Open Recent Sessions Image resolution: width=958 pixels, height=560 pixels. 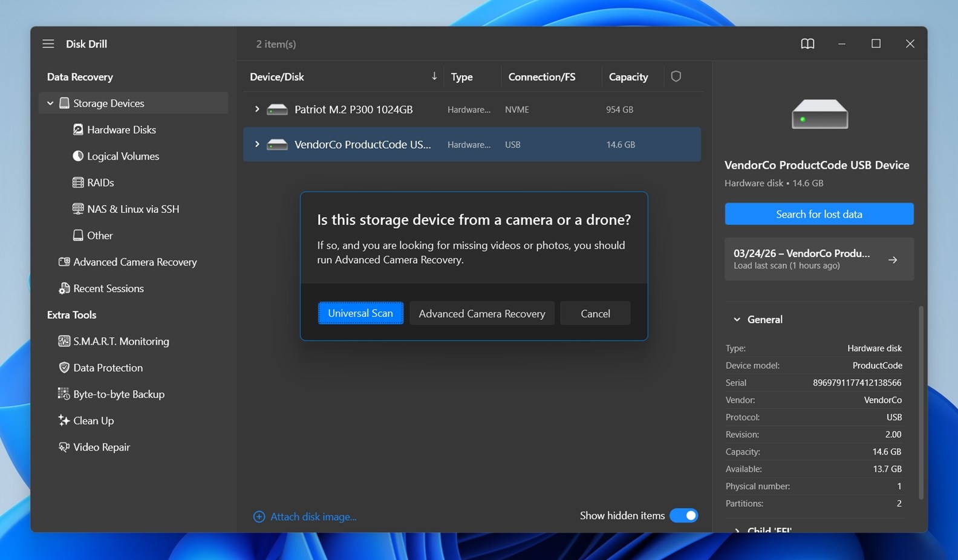tap(108, 288)
